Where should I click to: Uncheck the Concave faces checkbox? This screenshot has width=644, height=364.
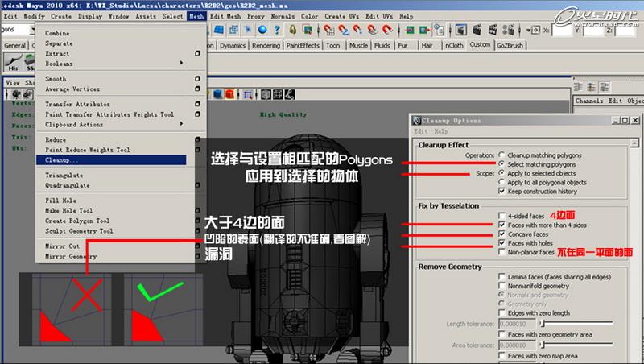502,234
